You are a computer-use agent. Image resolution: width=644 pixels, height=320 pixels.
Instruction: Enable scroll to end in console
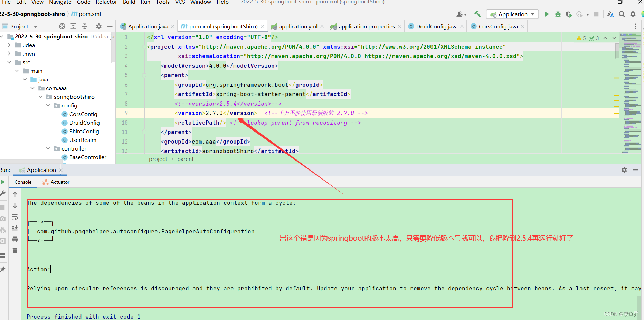tap(15, 228)
